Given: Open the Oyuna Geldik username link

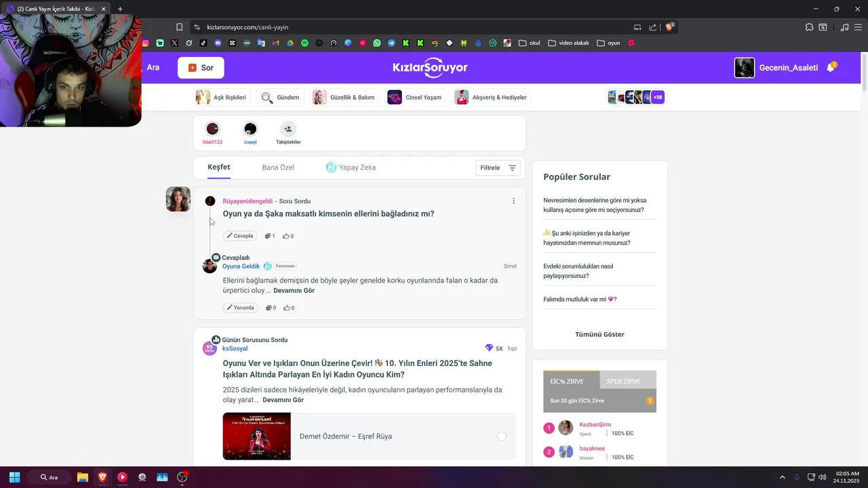Looking at the screenshot, I should coord(241,266).
